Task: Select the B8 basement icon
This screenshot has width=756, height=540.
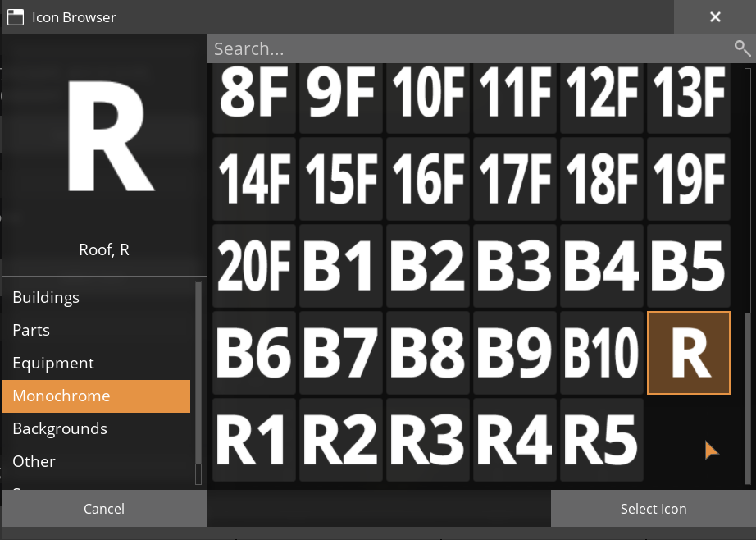Action: coord(428,353)
